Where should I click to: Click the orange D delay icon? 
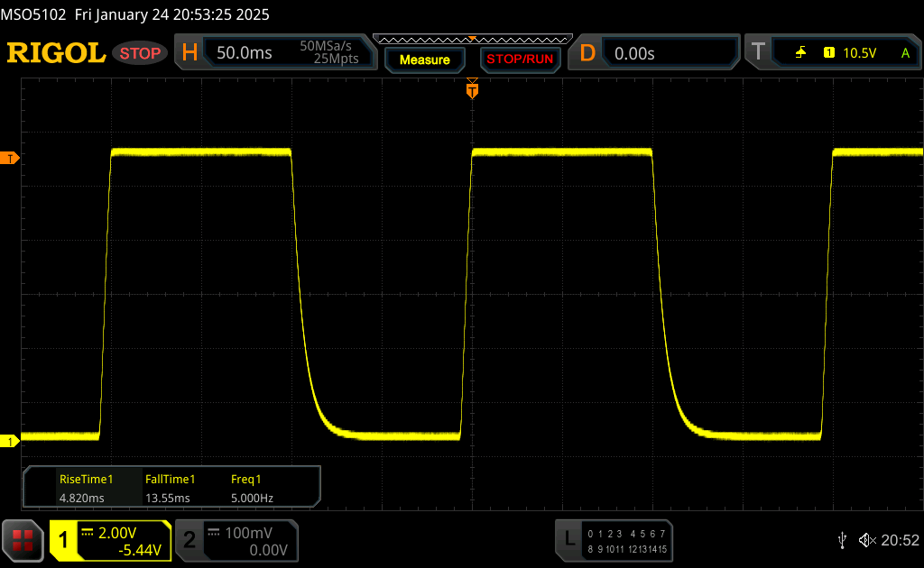(x=587, y=53)
